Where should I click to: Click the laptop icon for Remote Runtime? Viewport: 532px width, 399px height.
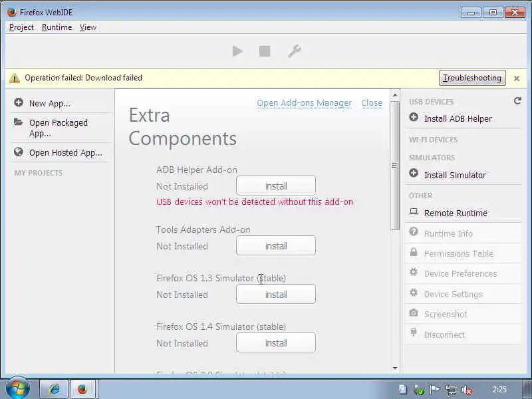click(x=414, y=211)
